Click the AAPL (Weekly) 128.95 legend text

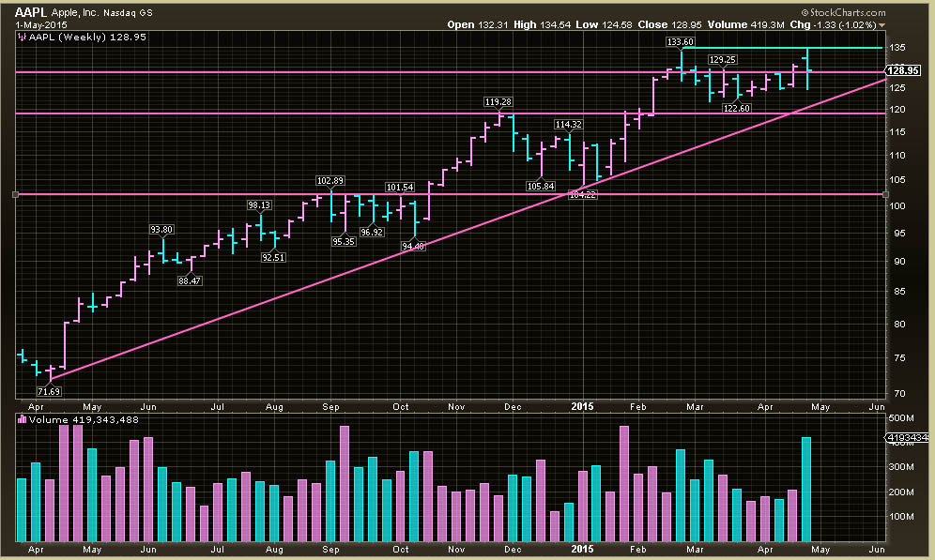[x=87, y=37]
